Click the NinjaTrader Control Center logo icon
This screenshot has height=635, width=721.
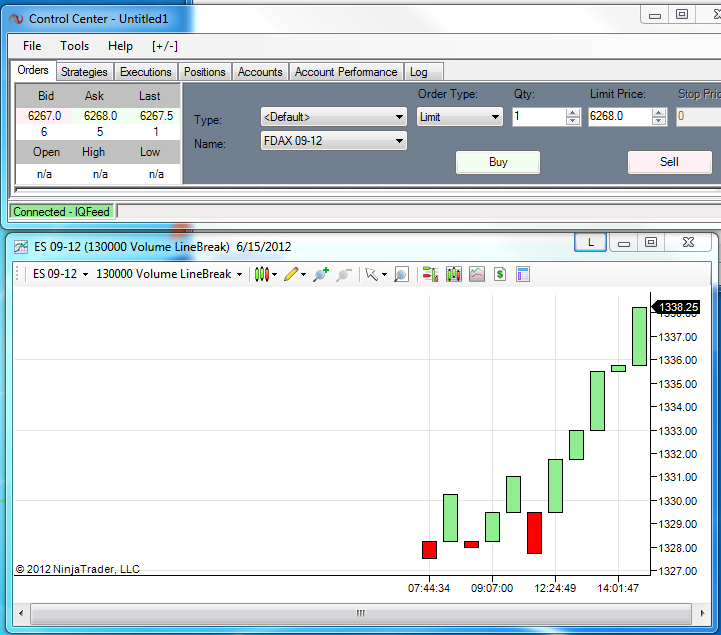click(17, 19)
